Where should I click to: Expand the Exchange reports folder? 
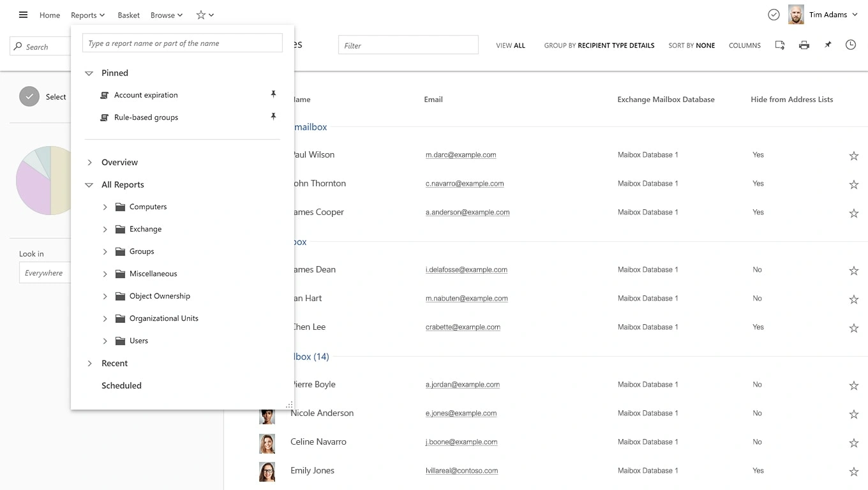pyautogui.click(x=105, y=229)
